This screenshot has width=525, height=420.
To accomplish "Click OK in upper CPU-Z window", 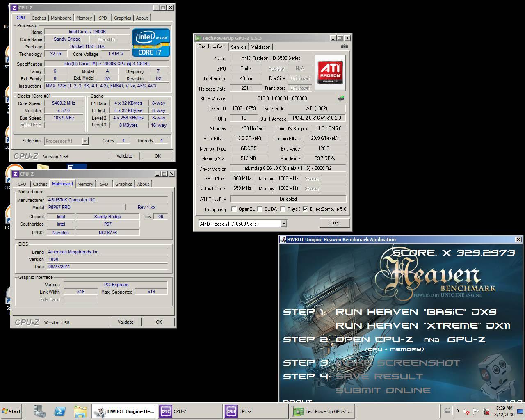I will pyautogui.click(x=158, y=156).
